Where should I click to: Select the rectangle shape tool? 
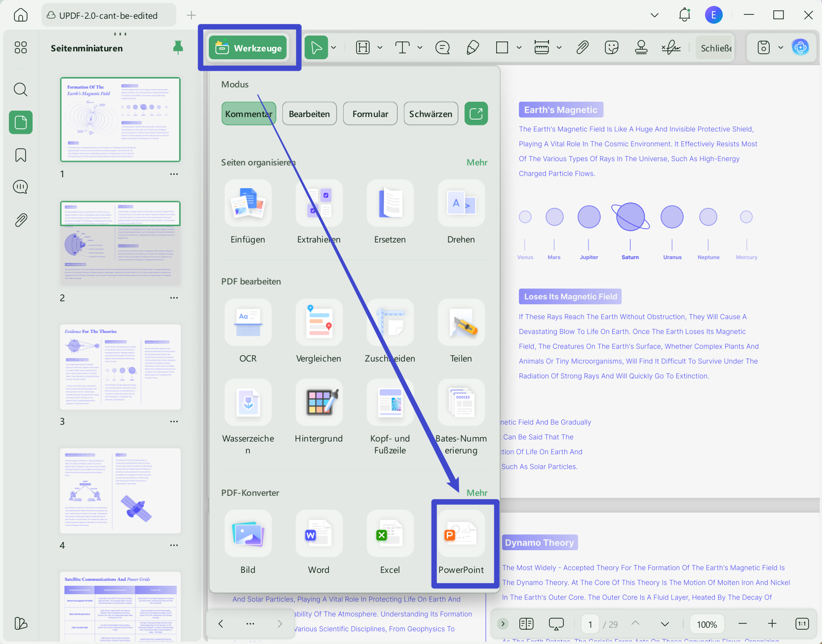(x=502, y=48)
